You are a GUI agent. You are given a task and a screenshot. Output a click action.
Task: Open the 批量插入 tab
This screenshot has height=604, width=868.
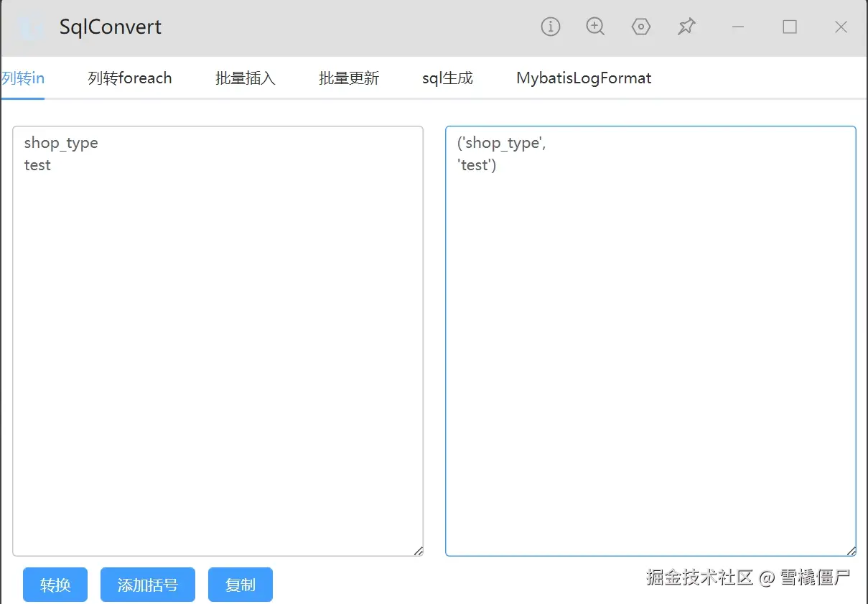coord(246,78)
